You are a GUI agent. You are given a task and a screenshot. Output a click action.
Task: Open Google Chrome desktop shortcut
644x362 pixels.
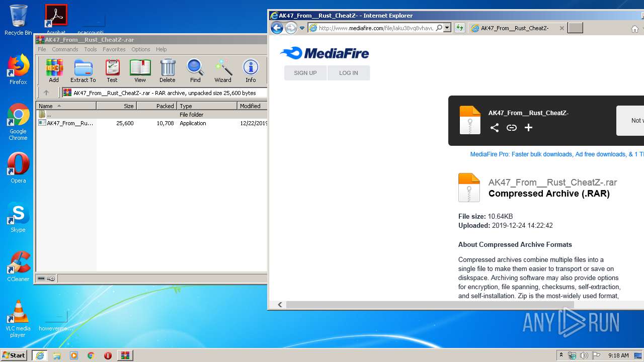coord(18,122)
